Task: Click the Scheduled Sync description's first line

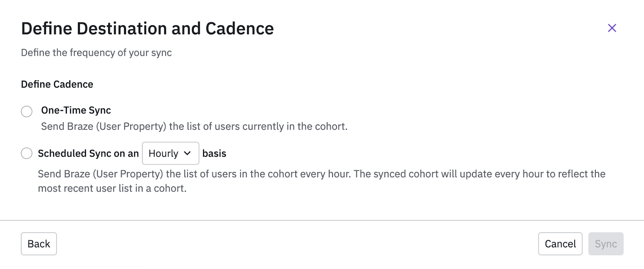Action: tap(321, 174)
